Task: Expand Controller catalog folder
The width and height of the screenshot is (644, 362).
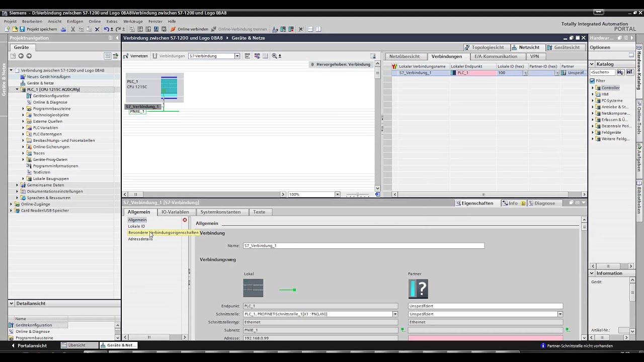Action: pyautogui.click(x=593, y=87)
